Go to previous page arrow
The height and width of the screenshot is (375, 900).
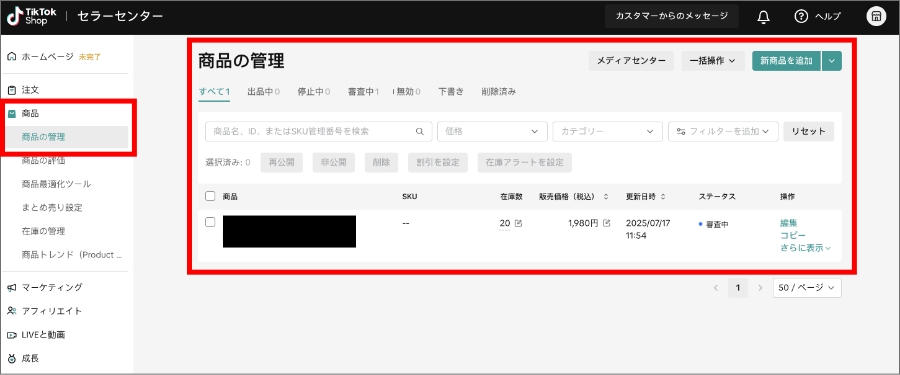tap(716, 288)
